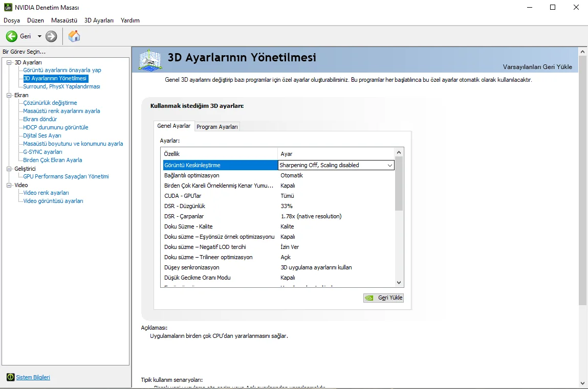The height and width of the screenshot is (389, 588).
Task: Open the Düzen menu
Action: pos(35,20)
